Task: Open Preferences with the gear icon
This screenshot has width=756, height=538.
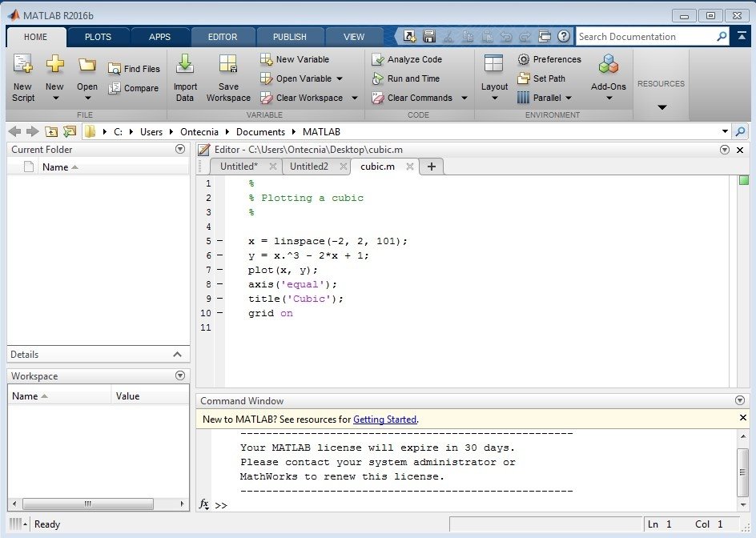Action: [524, 59]
